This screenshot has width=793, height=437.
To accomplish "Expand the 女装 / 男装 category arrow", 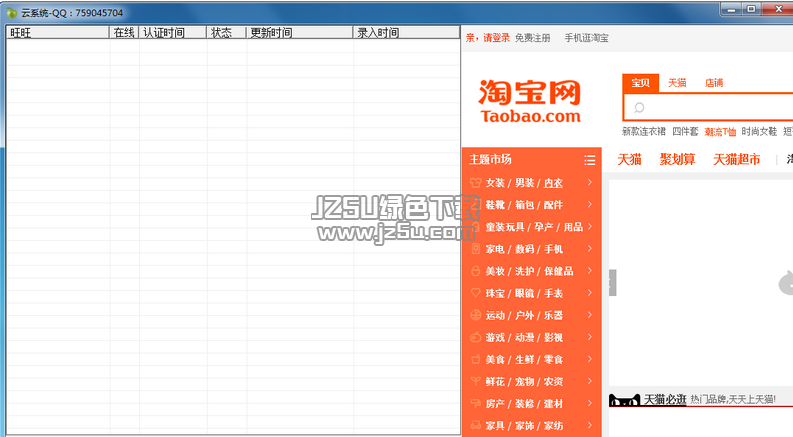I will [590, 182].
